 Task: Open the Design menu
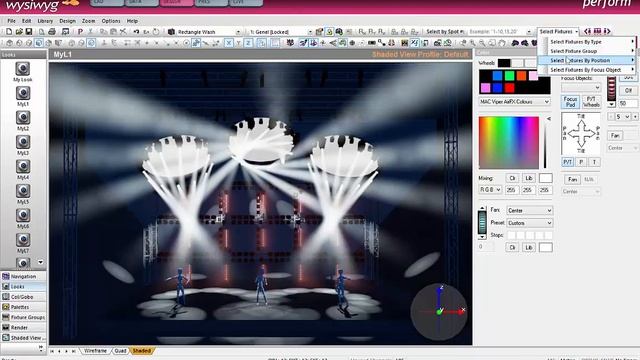click(67, 21)
